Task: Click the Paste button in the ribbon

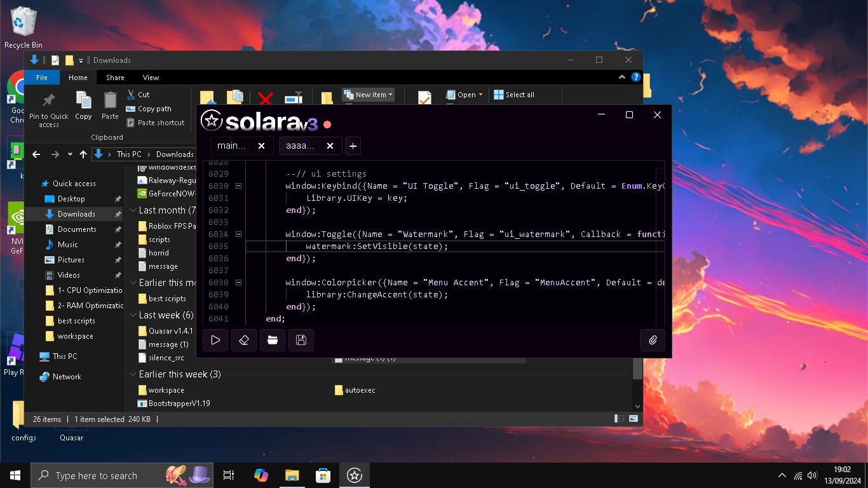Action: 110,106
